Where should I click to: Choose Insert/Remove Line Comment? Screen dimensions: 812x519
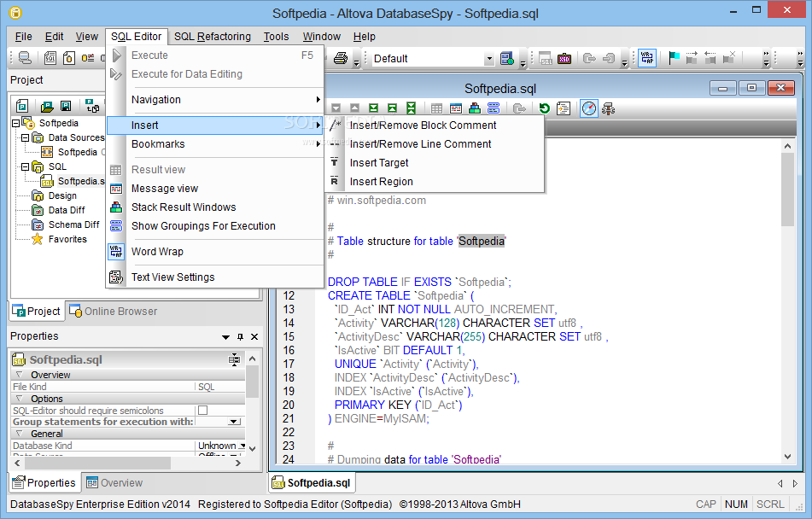point(435,144)
